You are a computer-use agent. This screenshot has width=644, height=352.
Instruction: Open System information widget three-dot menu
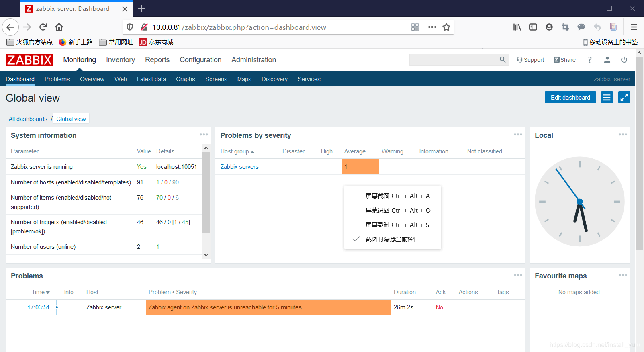tap(204, 135)
